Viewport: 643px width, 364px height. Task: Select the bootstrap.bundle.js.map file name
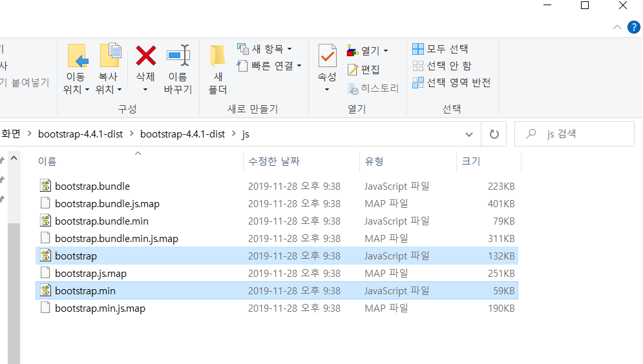tap(107, 204)
